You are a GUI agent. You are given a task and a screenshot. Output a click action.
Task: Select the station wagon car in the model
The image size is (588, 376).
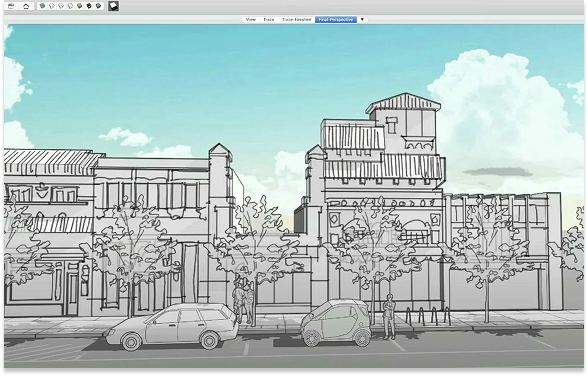[172, 327]
